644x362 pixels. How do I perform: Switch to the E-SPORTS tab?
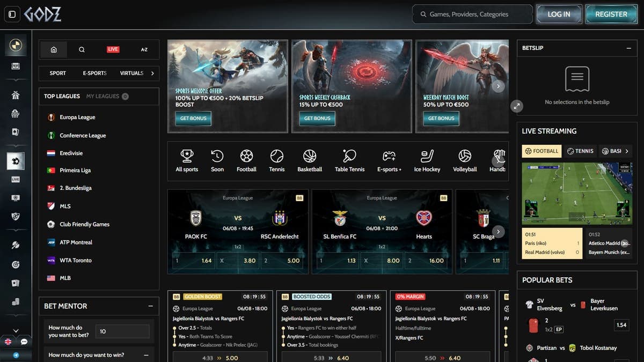point(94,73)
